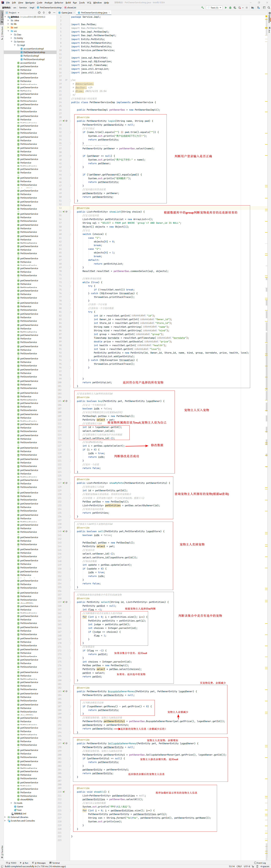This screenshot has height=868, width=271.
Task: Open the Navigate menu
Action: coord(30,2)
